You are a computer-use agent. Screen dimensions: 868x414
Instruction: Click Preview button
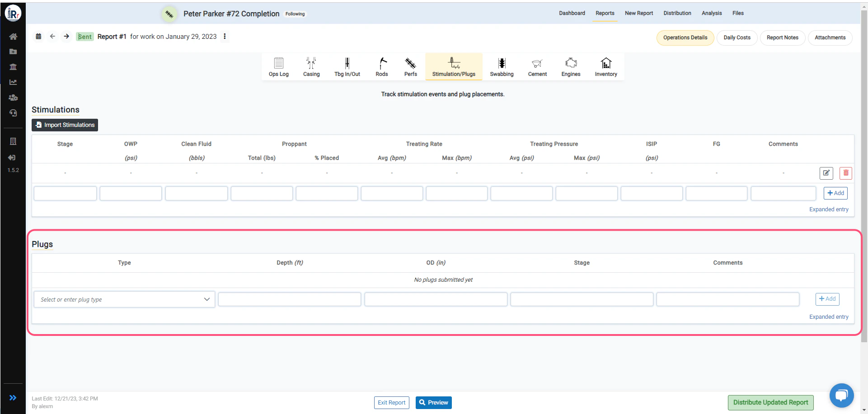[x=433, y=403]
